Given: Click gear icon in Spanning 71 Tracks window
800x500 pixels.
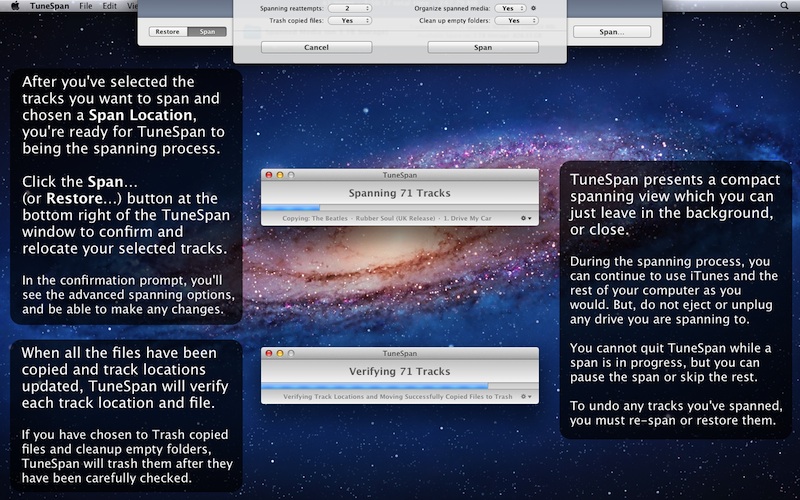Looking at the screenshot, I should pyautogui.click(x=525, y=218).
